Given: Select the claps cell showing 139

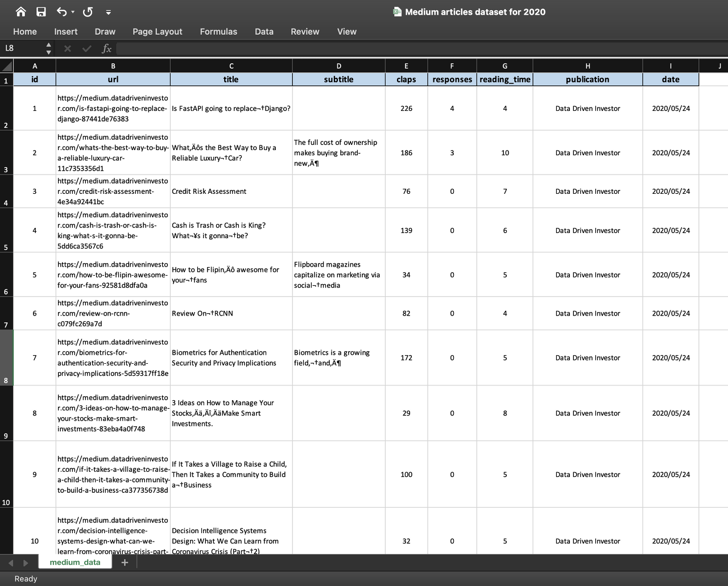Looking at the screenshot, I should (x=406, y=230).
